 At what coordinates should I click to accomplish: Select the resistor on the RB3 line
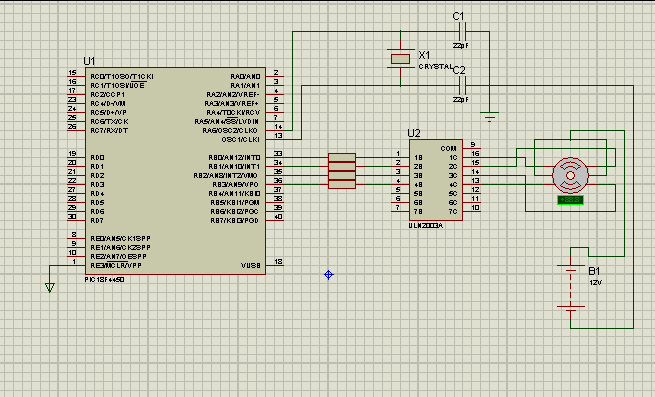tap(342, 184)
